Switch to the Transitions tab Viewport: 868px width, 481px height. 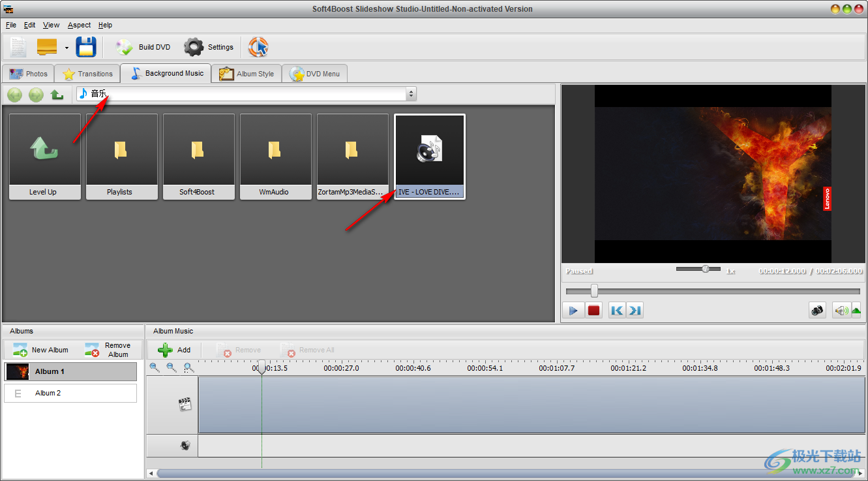click(x=88, y=74)
